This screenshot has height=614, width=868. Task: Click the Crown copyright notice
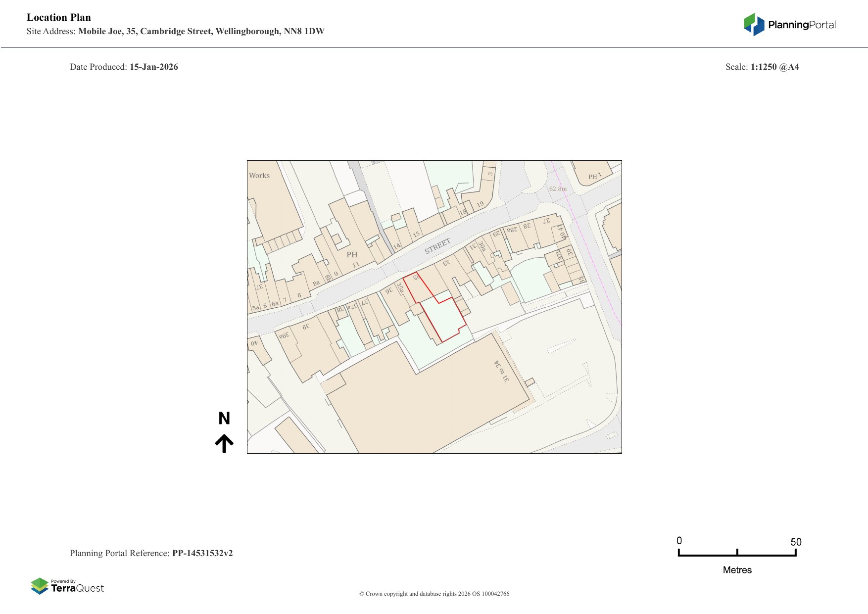coord(434,594)
